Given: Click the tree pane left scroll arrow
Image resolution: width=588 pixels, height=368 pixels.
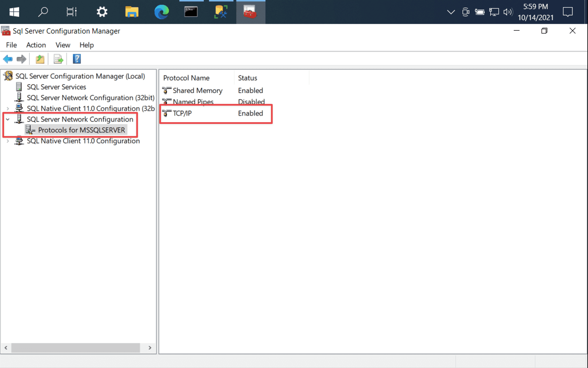Looking at the screenshot, I should (6, 348).
